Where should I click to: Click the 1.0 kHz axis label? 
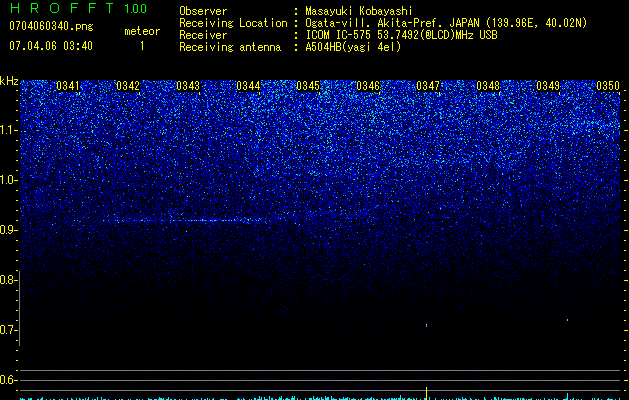coord(9,180)
